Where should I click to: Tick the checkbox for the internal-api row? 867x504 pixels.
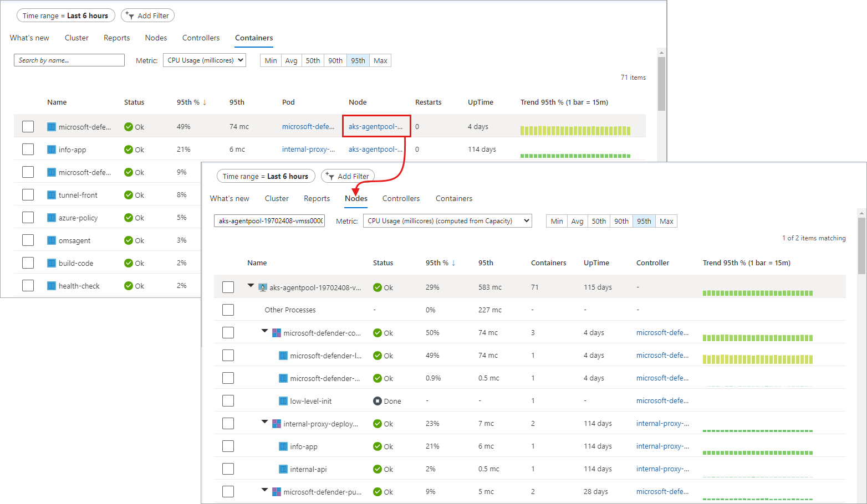coord(228,469)
